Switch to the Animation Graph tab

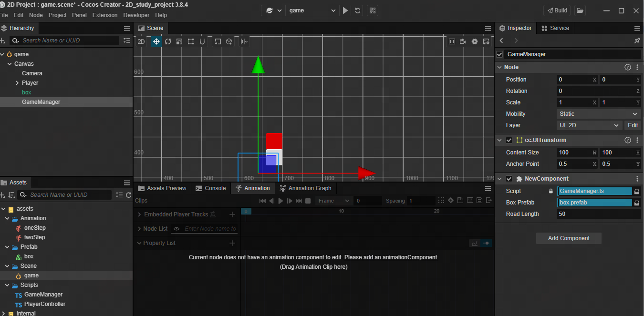coord(305,188)
